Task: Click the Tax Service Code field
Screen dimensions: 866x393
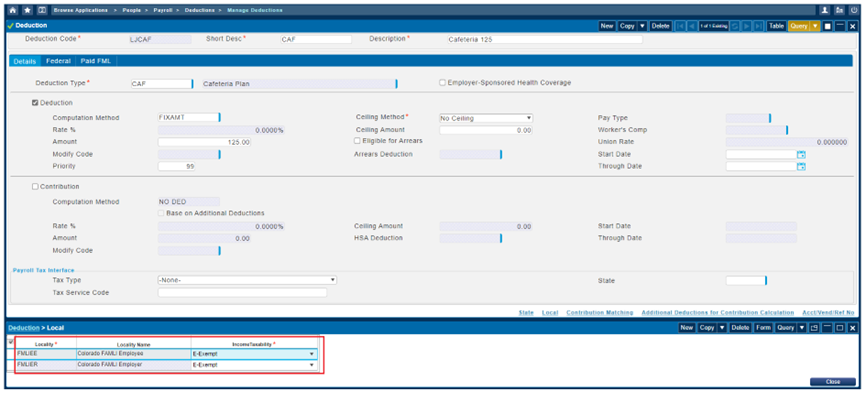Action: coord(242,293)
